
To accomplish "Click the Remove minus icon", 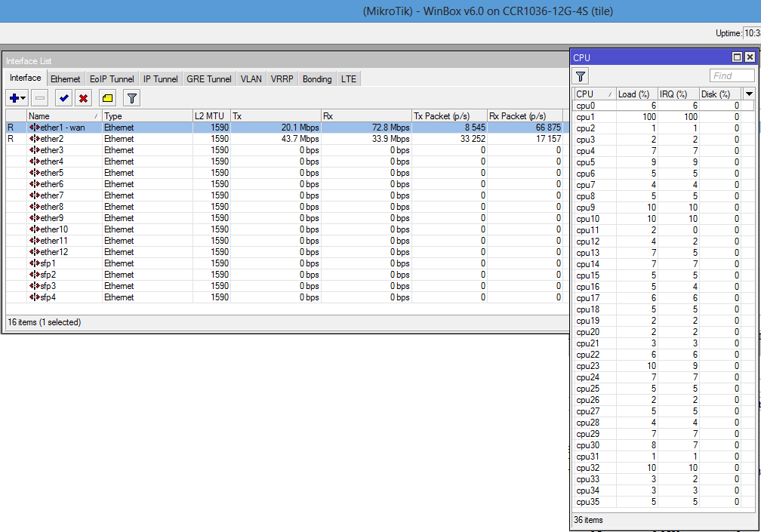I will [40, 98].
